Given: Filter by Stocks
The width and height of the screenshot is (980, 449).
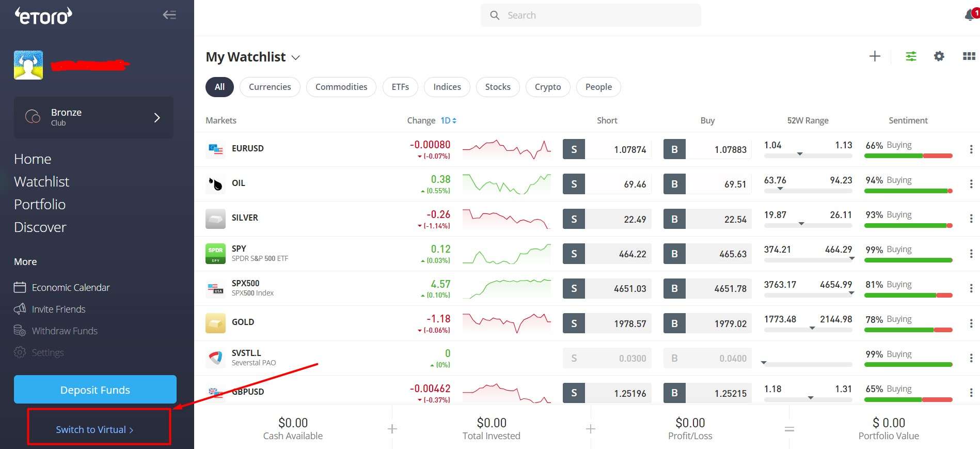Looking at the screenshot, I should (498, 87).
